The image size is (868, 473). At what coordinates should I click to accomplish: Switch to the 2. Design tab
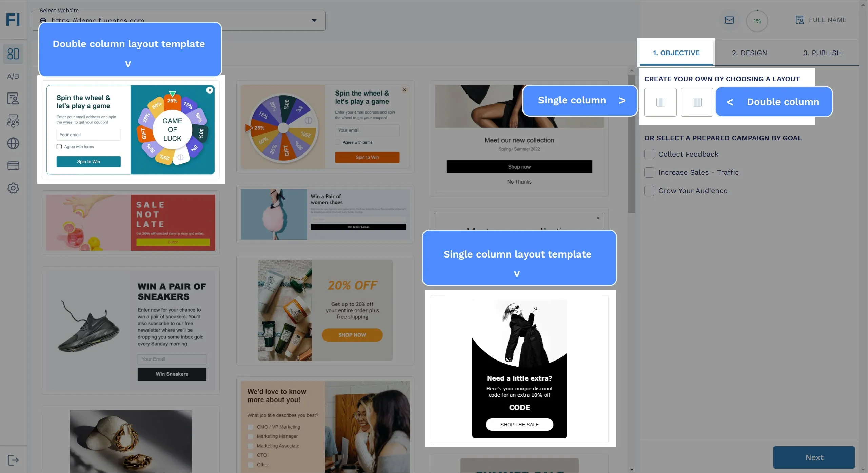(750, 53)
